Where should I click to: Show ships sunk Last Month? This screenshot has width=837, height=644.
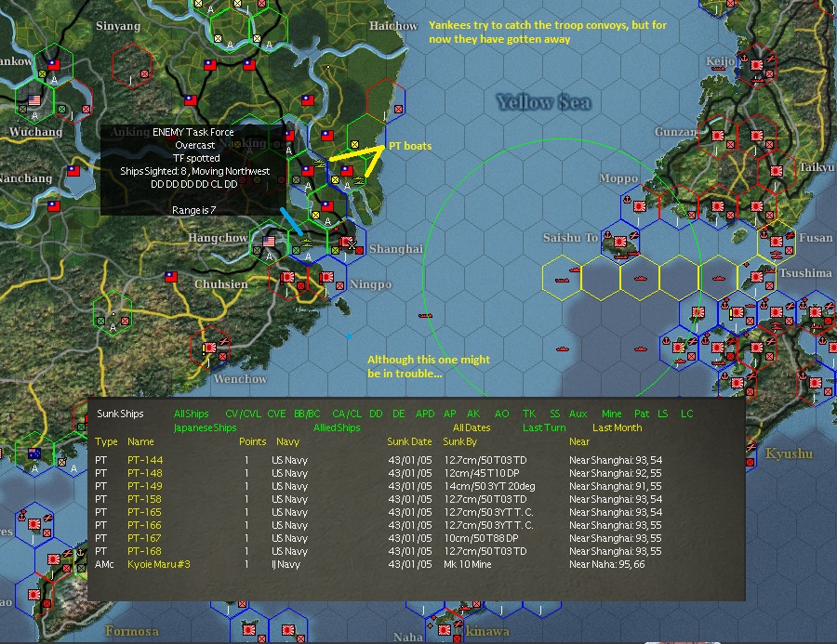pos(618,427)
